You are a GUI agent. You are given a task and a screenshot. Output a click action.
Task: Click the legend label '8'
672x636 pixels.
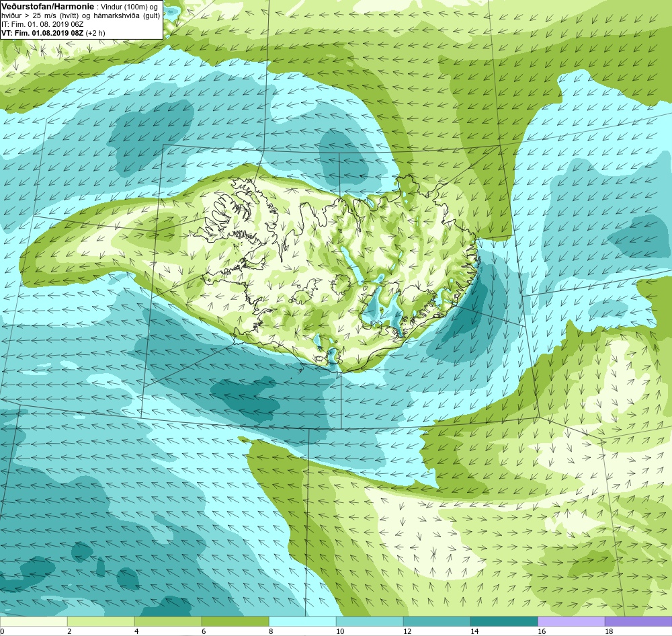[271, 631]
